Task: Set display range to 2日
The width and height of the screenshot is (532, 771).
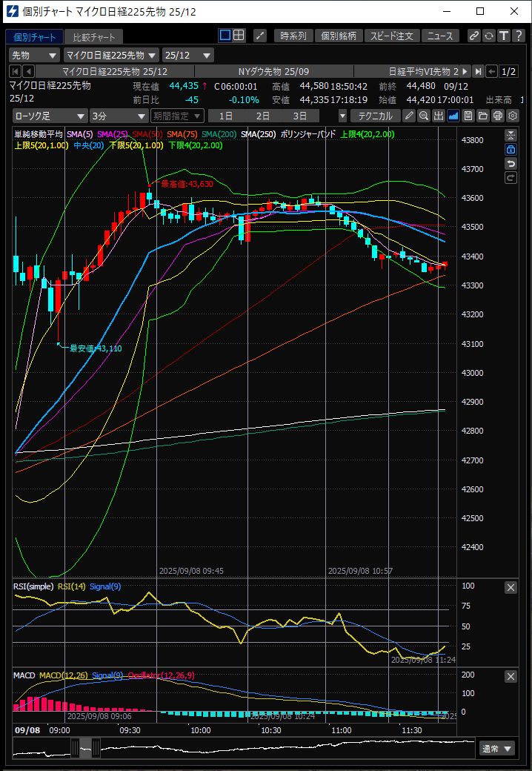Action: pos(263,116)
